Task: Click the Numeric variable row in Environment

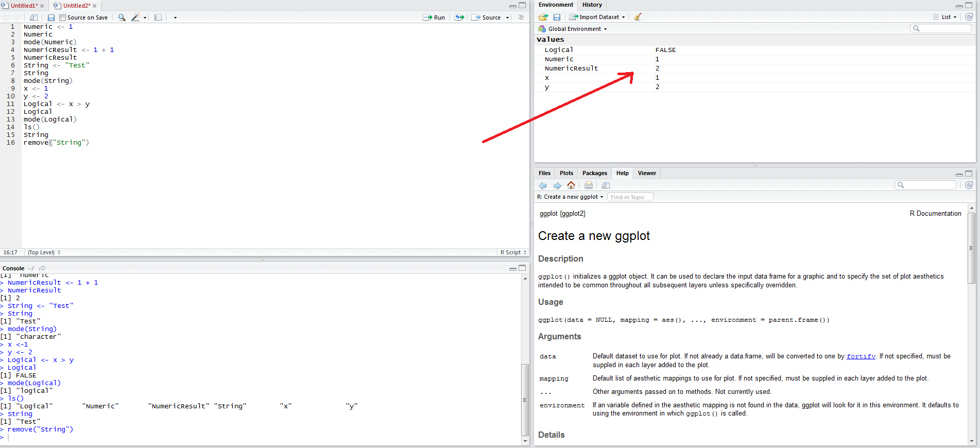Action: pyautogui.click(x=754, y=59)
